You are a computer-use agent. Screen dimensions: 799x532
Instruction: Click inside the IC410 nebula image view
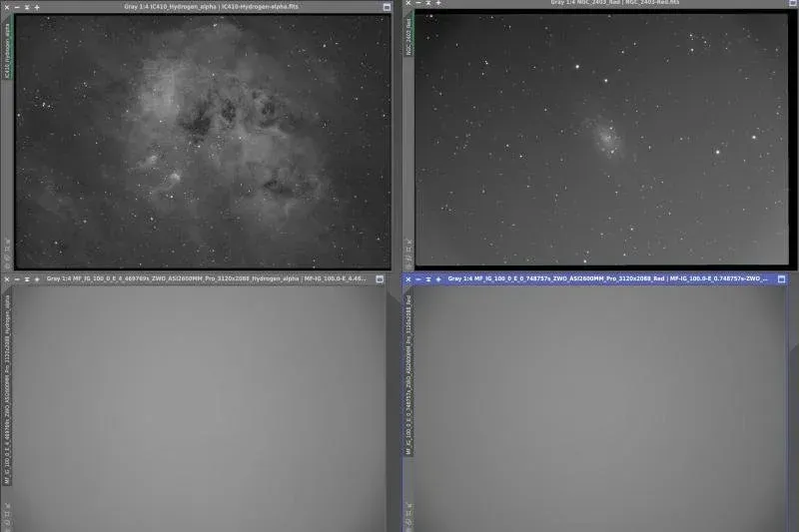click(x=203, y=141)
